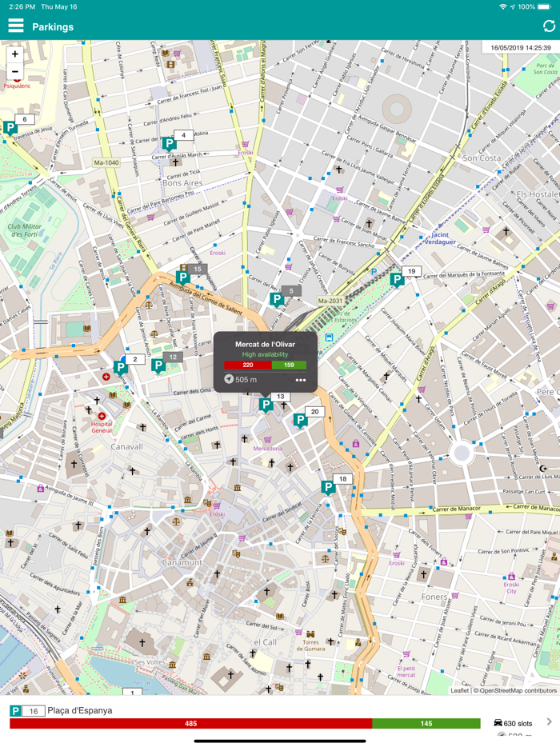Click the 16/05/2019 timestamp label
560x747 pixels.
pos(521,48)
